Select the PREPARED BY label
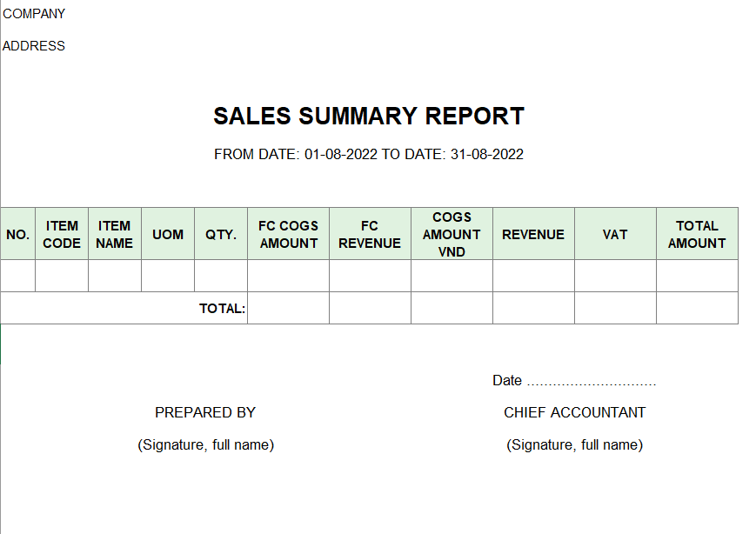Viewport: 756px width, 534px height. (x=205, y=412)
